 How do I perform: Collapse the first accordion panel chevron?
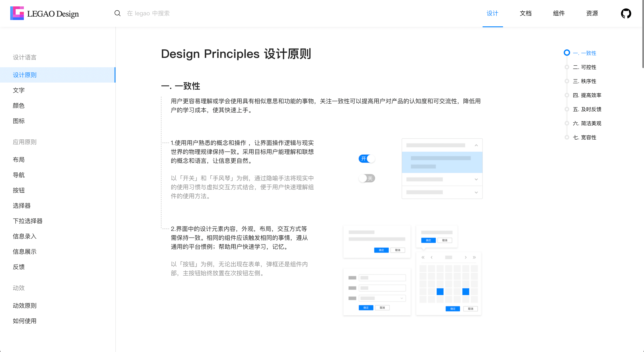coord(476,145)
